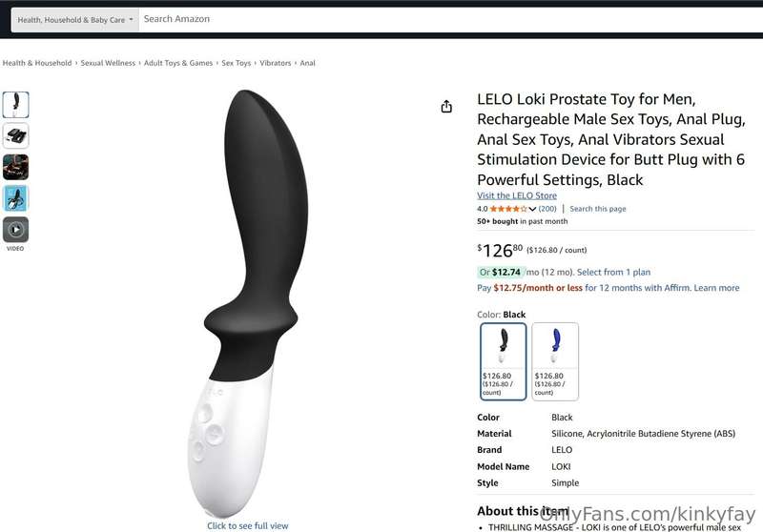
Task: Open the 200 reviews count link
Action: [547, 209]
